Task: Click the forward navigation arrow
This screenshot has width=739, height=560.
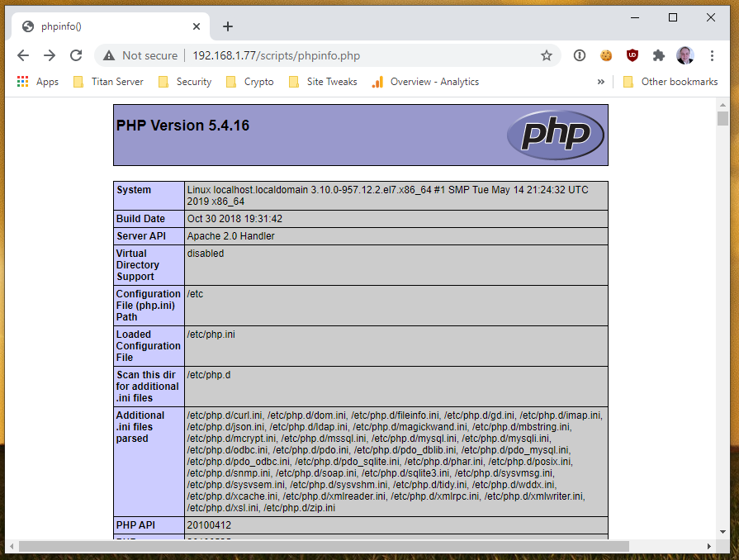Action: point(50,55)
